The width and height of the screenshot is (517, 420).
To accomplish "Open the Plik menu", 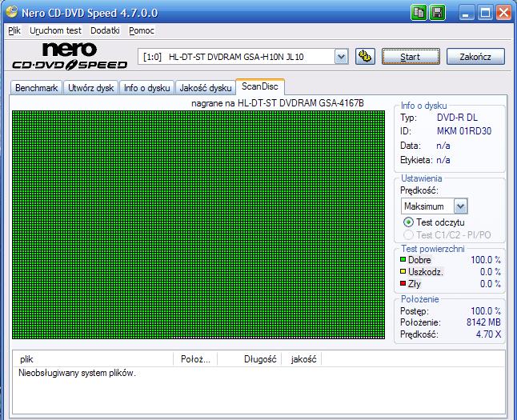I will (14, 30).
